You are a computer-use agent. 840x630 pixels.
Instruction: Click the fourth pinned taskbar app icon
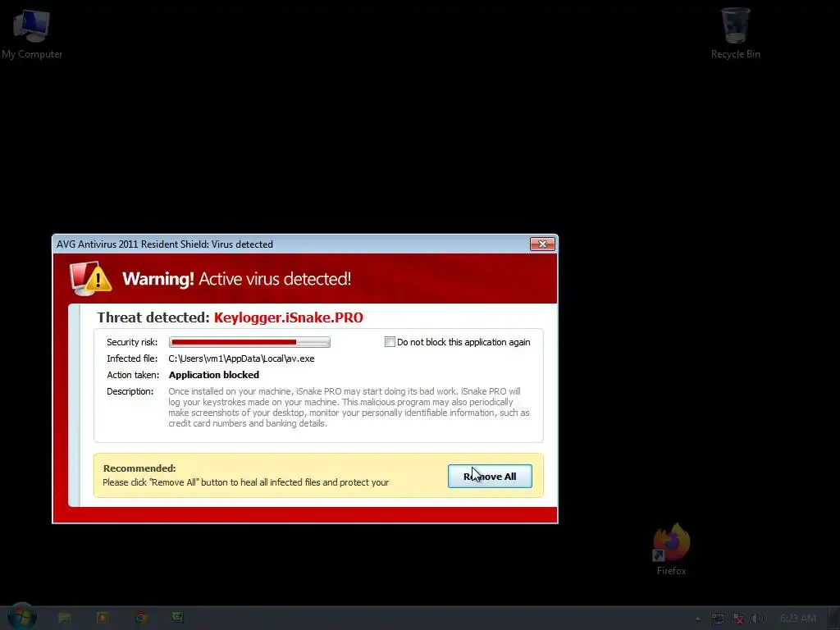click(x=178, y=618)
